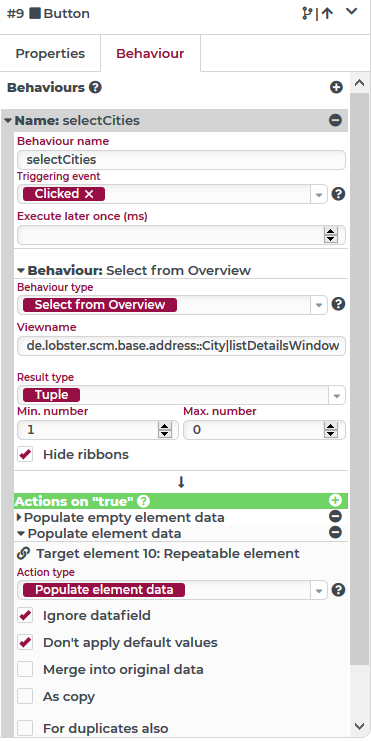Image resolution: width=371 pixels, height=741 pixels.
Task: Tick the As copy checkbox
Action: click(x=25, y=697)
